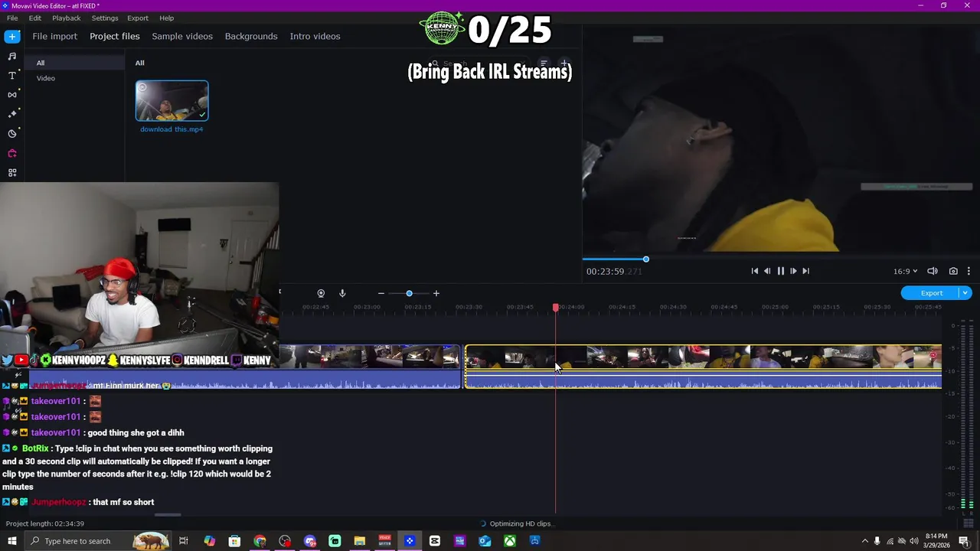Select the Titles text tool

tap(12, 75)
